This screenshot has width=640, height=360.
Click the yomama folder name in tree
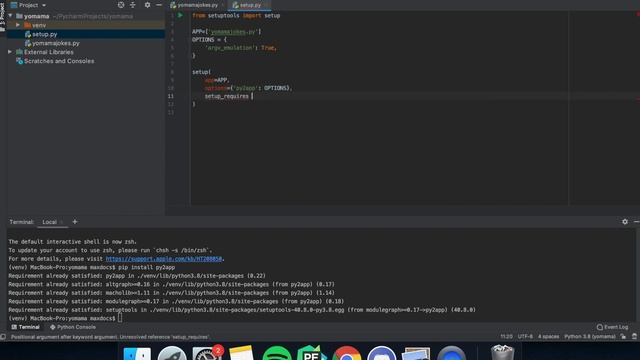[36, 16]
